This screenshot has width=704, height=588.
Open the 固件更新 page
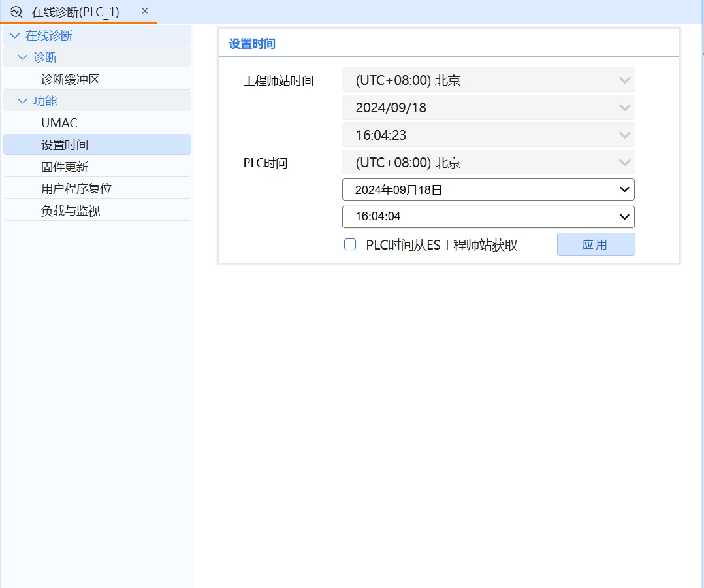tap(65, 167)
